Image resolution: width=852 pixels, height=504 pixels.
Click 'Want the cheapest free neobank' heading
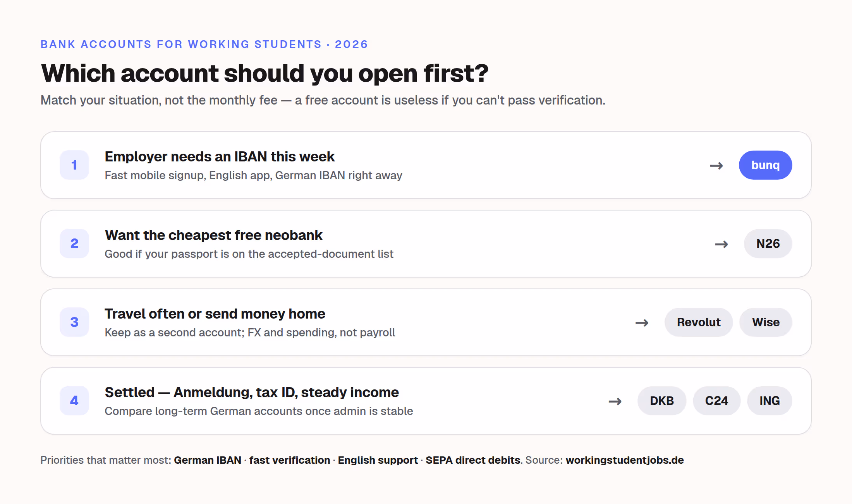[213, 235]
